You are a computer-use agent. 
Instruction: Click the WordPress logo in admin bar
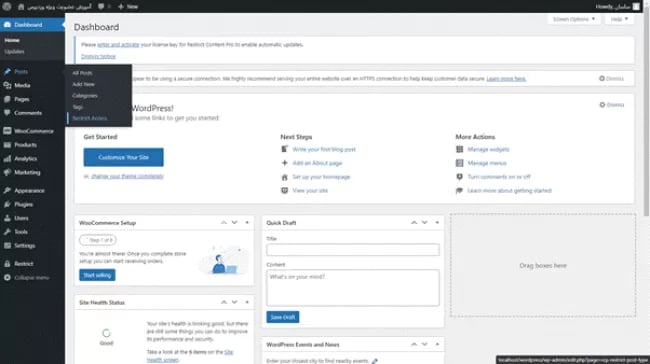point(7,6)
